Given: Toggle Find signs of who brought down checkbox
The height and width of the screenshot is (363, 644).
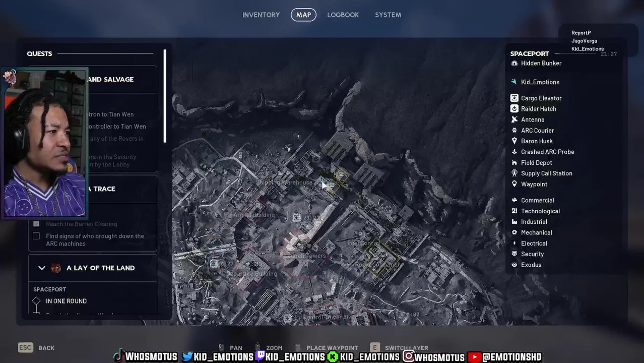Looking at the screenshot, I should (x=36, y=236).
